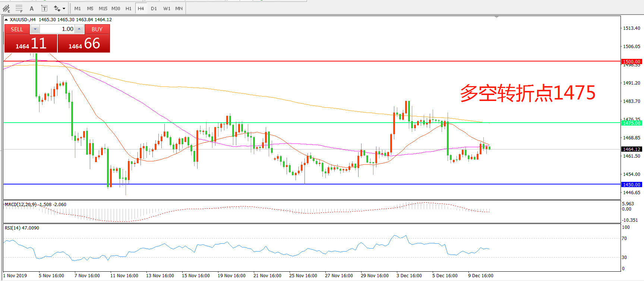The width and height of the screenshot is (644, 281).
Task: Select the Fibonacci Retracement tool
Action: coord(19,8)
